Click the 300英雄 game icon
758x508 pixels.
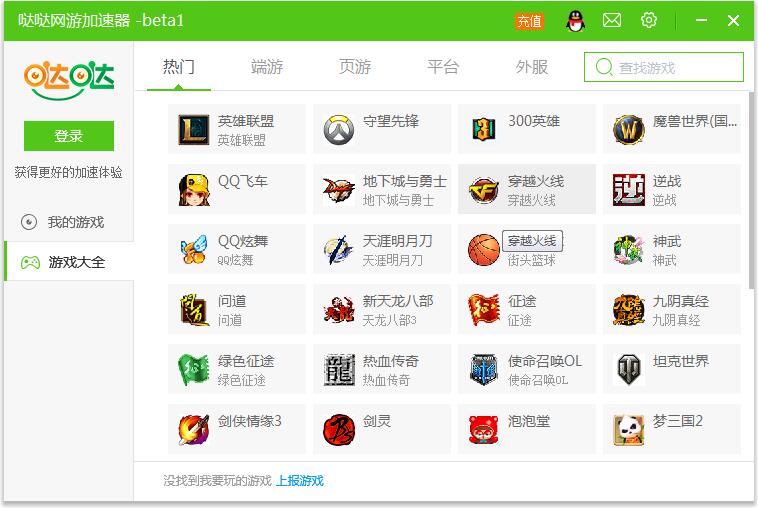[484, 130]
